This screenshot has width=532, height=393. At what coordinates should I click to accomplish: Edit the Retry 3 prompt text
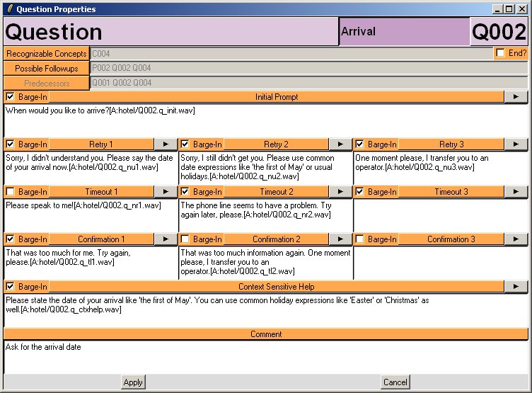tap(441, 168)
